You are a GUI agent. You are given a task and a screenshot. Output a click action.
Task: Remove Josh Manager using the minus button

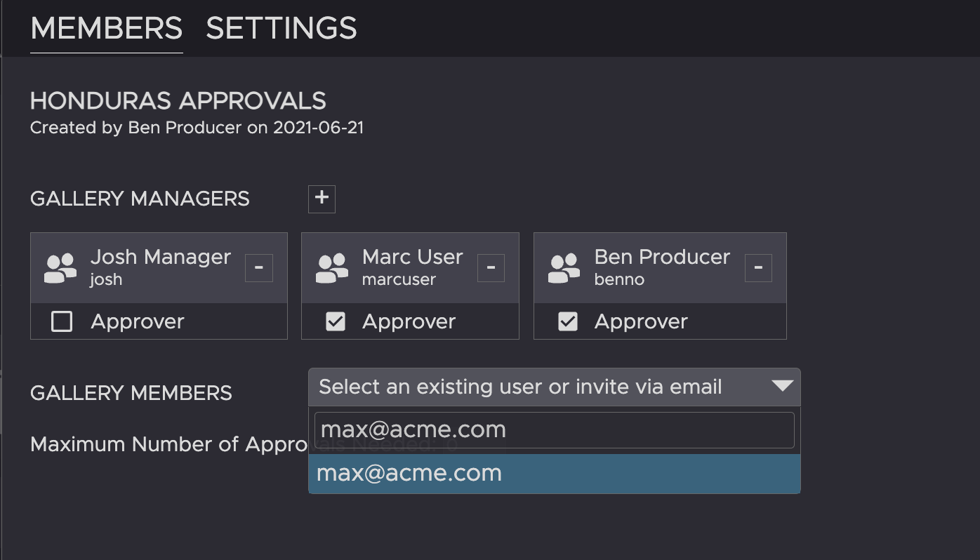click(258, 268)
